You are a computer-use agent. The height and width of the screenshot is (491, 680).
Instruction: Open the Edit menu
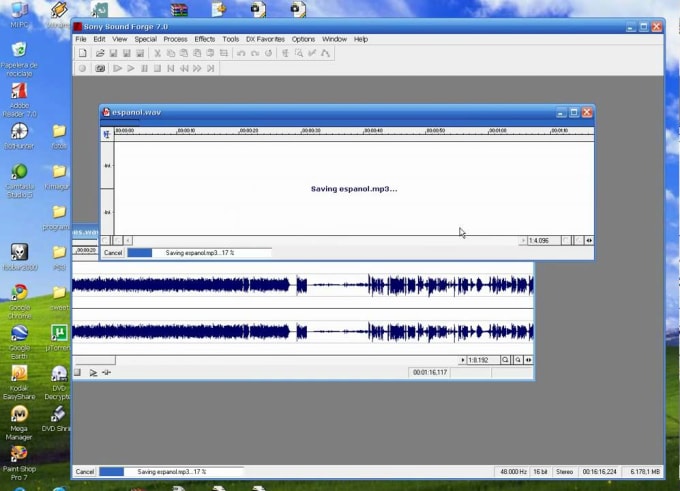tap(99, 39)
